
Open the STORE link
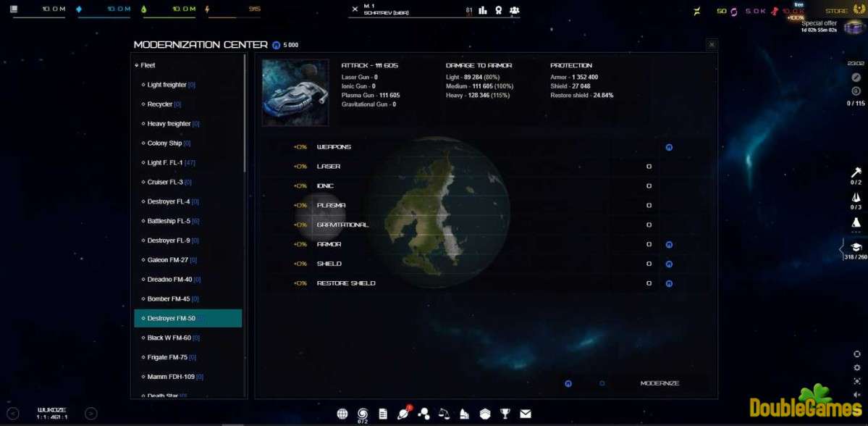click(836, 11)
